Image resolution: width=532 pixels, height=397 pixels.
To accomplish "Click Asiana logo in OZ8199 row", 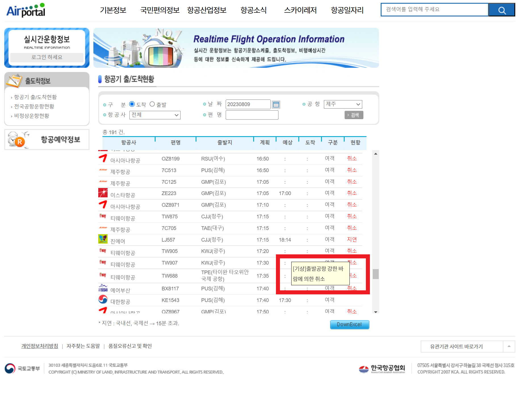I will point(103,158).
